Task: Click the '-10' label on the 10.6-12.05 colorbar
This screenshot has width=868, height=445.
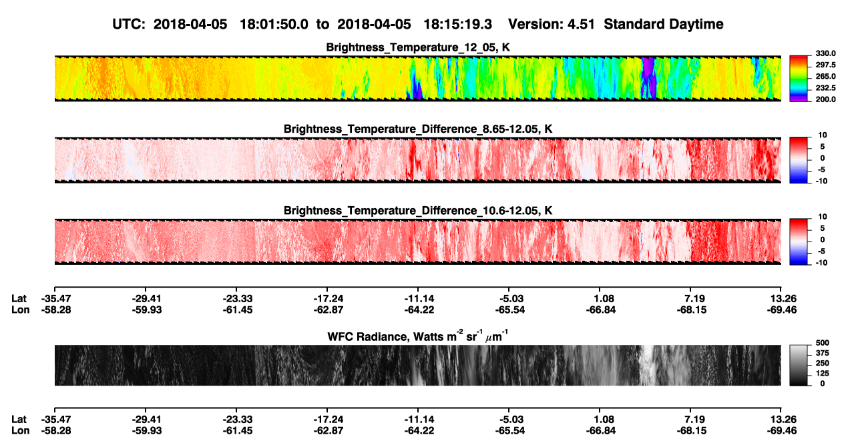Action: pos(821,262)
